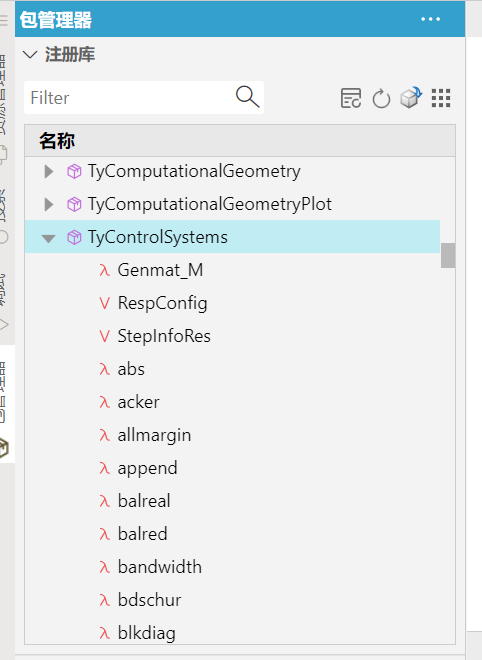Screen dimensions: 482x660
Task: Click the 注册库 section title
Action: [x=70, y=55]
